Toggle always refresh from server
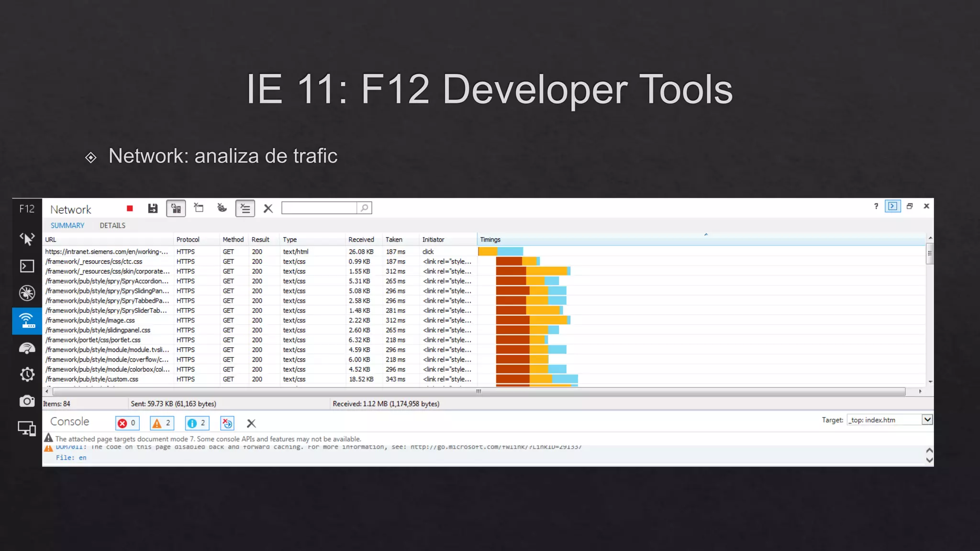The width and height of the screenshot is (980, 551). [x=176, y=209]
